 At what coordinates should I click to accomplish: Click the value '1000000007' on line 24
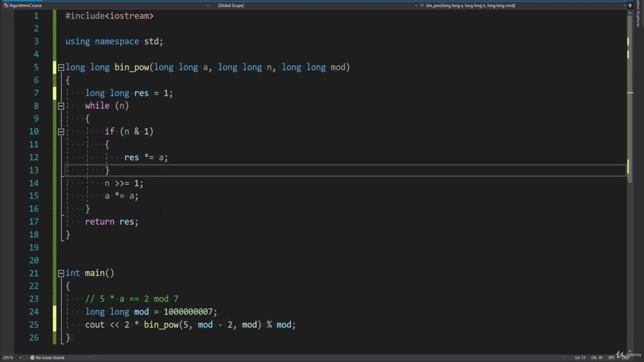click(188, 312)
